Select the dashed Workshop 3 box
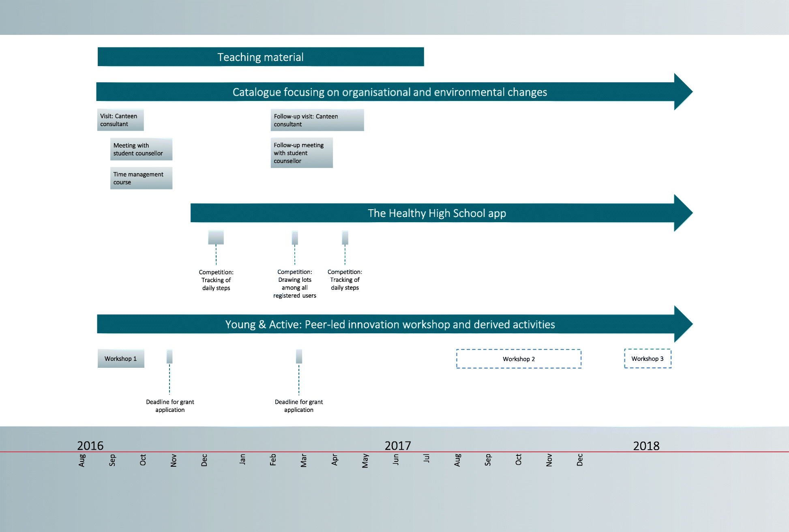Viewport: 789px width, 532px height. 647,358
